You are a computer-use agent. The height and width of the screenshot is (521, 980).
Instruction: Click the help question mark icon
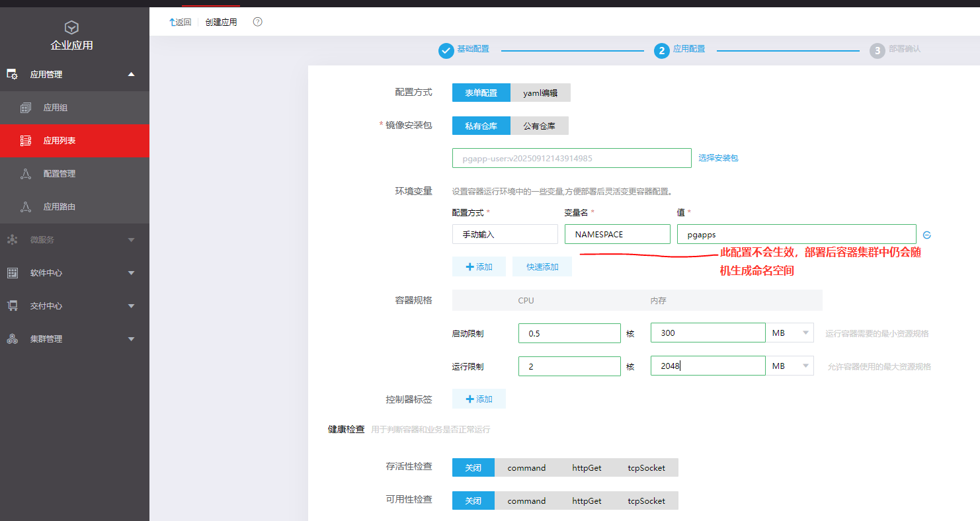coord(258,22)
